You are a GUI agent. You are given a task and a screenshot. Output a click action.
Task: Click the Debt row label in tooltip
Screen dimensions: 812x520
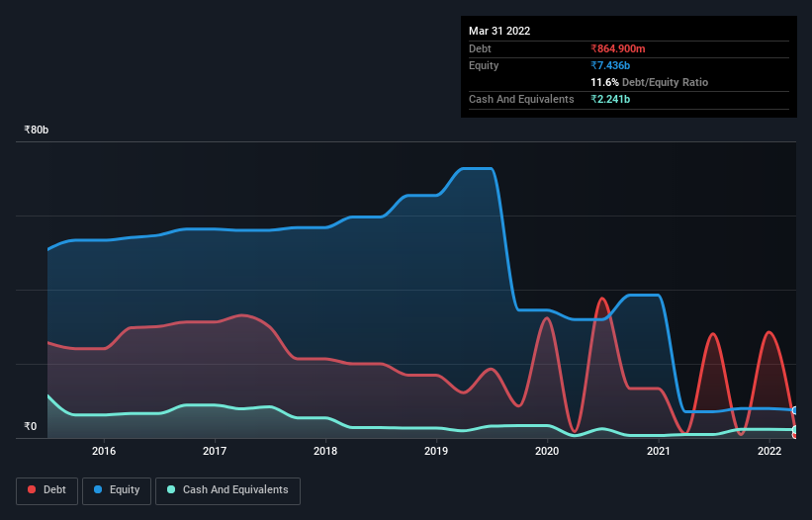point(480,48)
